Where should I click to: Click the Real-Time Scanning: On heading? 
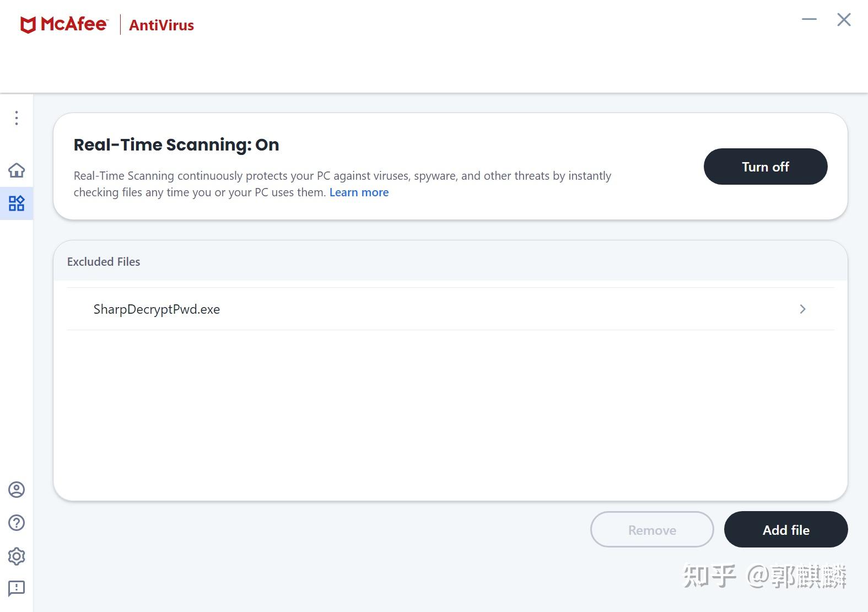tap(176, 144)
